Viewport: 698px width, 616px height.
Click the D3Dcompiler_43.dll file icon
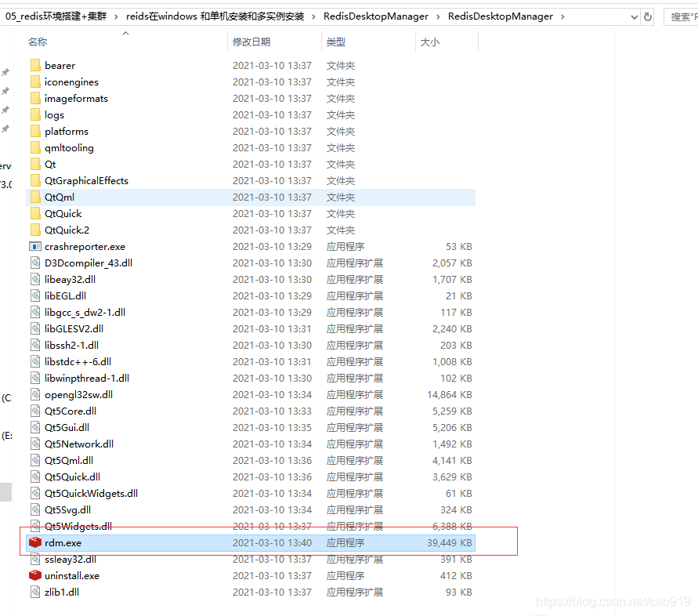click(35, 263)
